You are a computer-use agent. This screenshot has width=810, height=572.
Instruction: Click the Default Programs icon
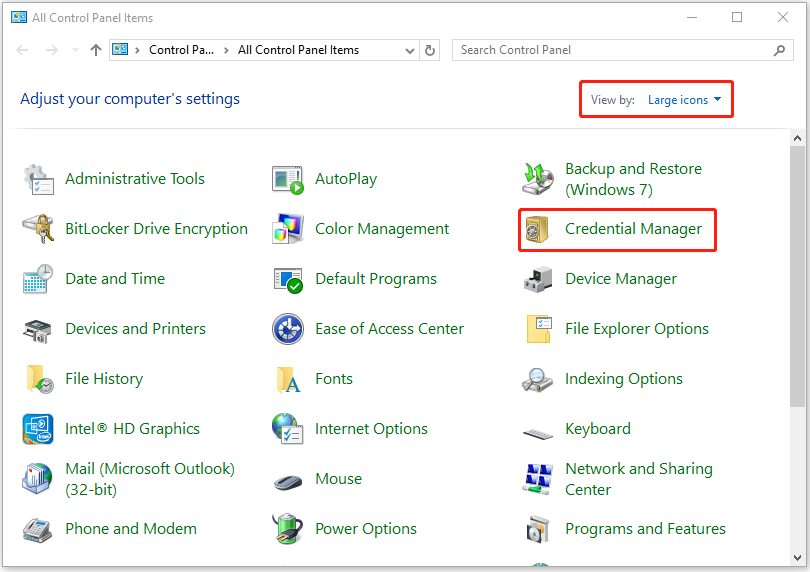click(x=288, y=280)
